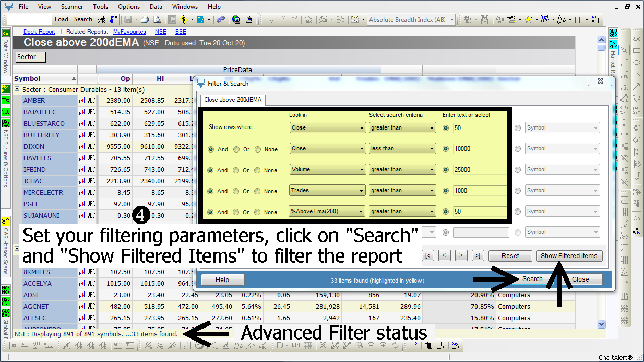Image resolution: width=644 pixels, height=362 pixels.
Task: Select the ellipse drawing tool
Action: 637,62
